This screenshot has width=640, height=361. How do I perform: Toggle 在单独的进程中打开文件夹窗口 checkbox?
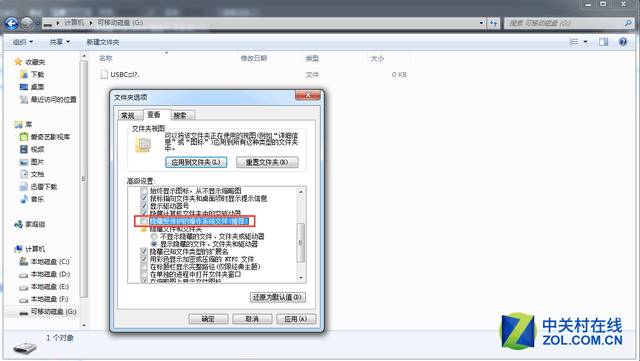(144, 274)
